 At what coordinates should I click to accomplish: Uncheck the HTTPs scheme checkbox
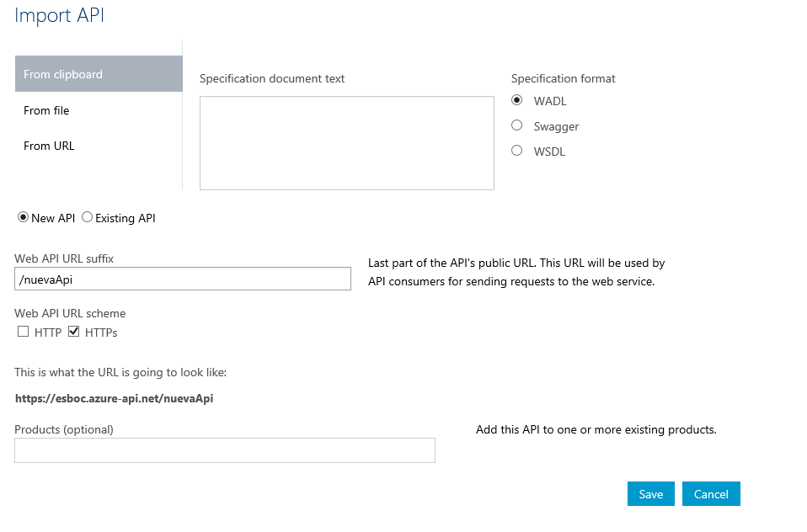point(73,332)
